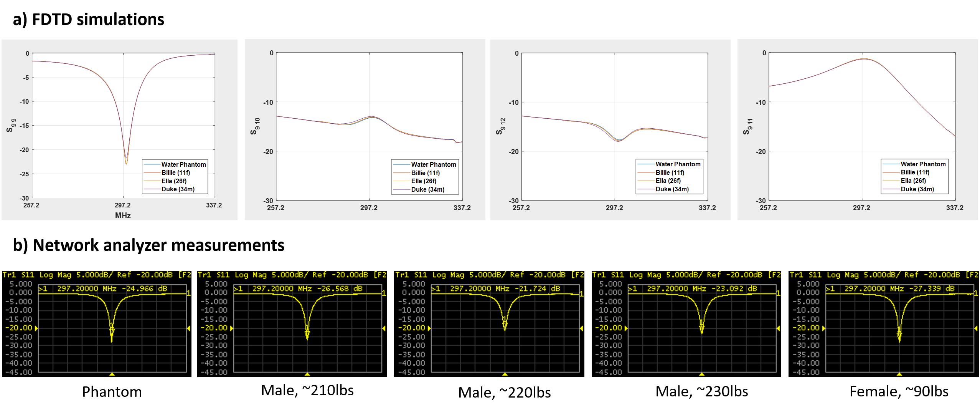Image resolution: width=980 pixels, height=411 pixels.
Task: Click the left reference arrow in Male ~210lbs plot
Action: (x=232, y=328)
